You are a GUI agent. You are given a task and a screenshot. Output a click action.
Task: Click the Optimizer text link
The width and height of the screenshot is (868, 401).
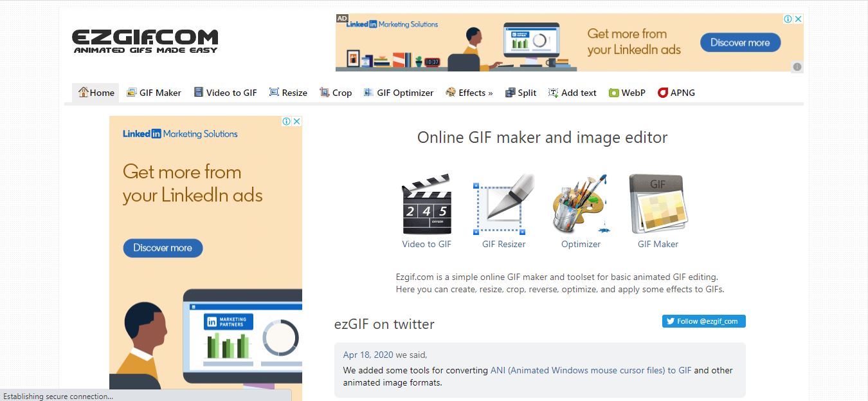click(x=581, y=244)
